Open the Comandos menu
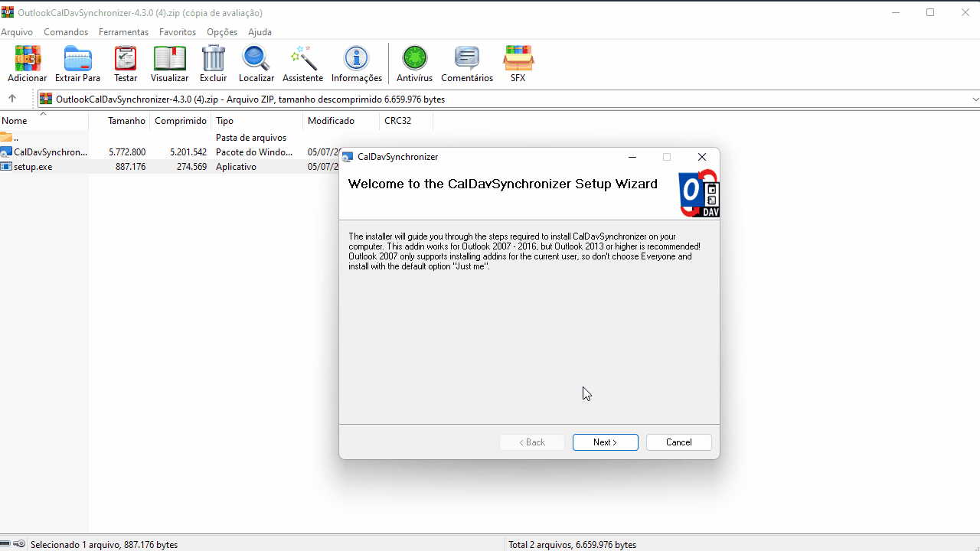This screenshot has height=551, width=980. click(x=66, y=32)
